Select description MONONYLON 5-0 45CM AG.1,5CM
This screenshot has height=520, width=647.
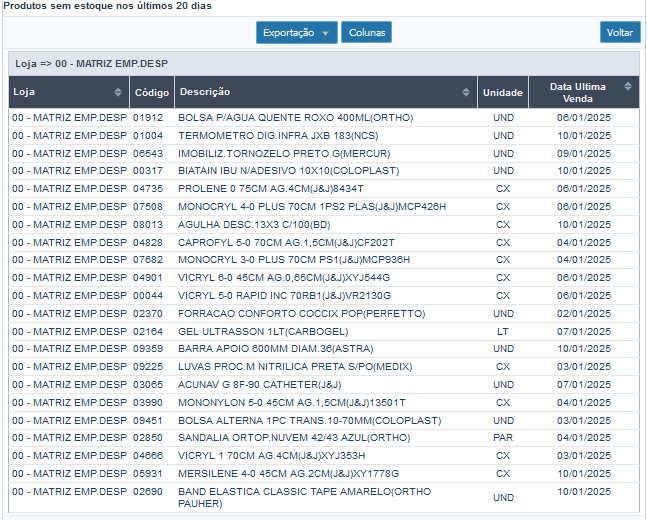292,403
